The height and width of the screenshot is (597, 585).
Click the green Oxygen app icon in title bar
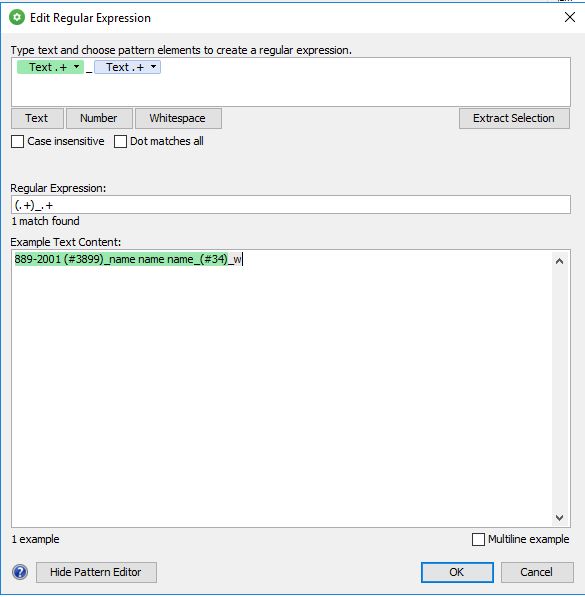[17, 18]
